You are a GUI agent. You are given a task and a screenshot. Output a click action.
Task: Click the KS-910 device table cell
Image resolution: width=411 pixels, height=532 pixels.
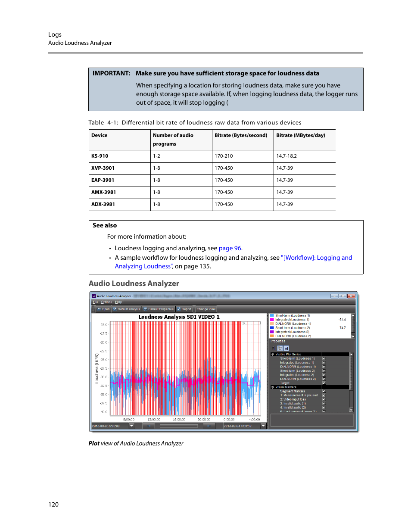point(119,156)
